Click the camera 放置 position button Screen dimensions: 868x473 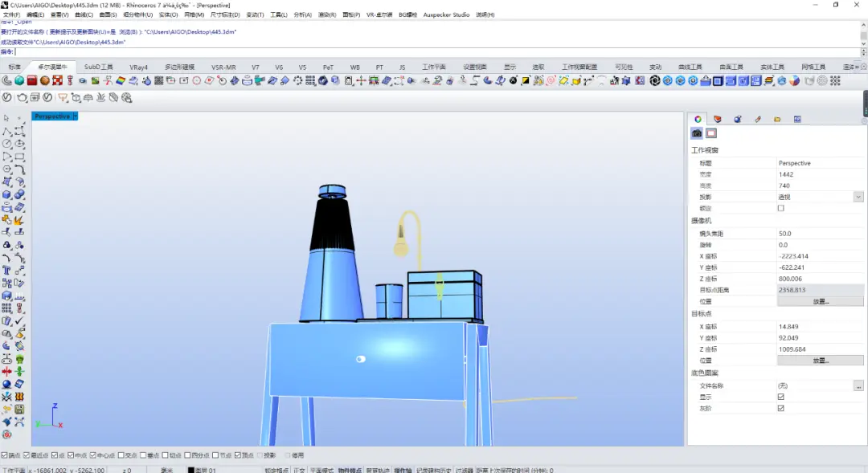coord(821,301)
